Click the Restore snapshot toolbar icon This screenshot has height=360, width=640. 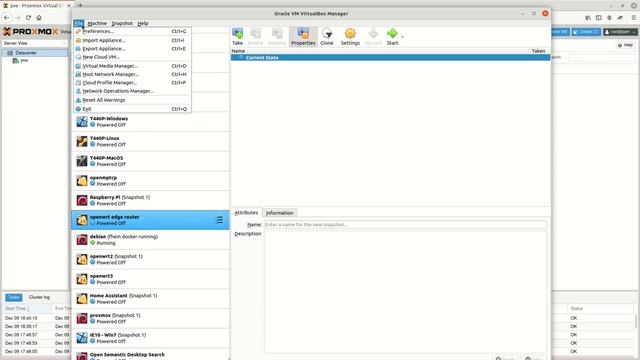277,36
